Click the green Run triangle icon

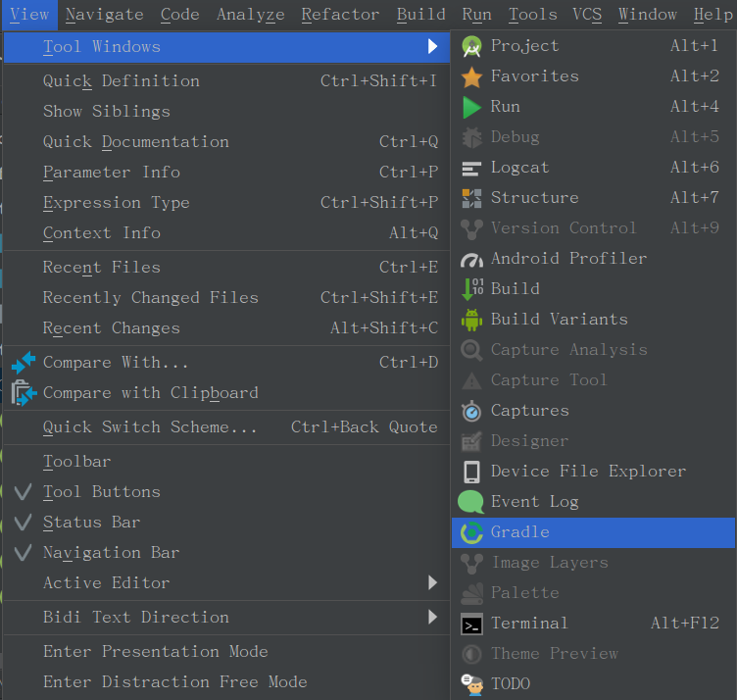point(471,107)
